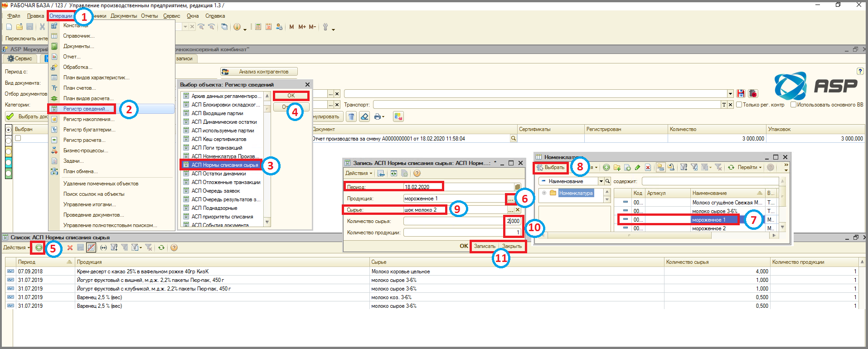Toggle Использовать основного ВВ checkbox
Image resolution: width=868 pixels, height=349 pixels.
(793, 105)
